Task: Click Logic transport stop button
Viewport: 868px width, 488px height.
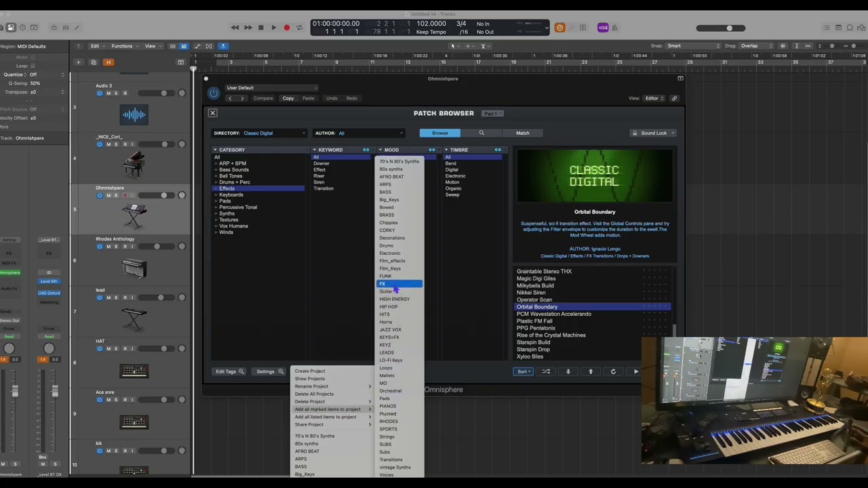Action: (260, 28)
